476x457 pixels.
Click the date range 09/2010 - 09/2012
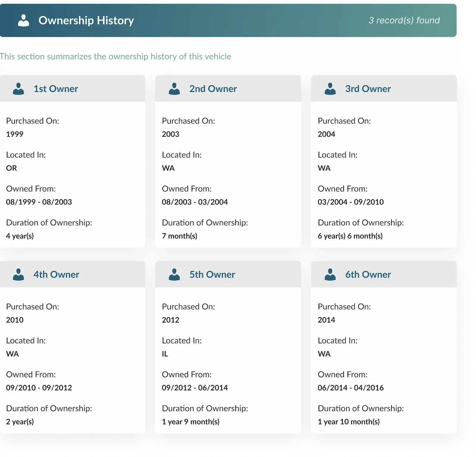click(39, 388)
